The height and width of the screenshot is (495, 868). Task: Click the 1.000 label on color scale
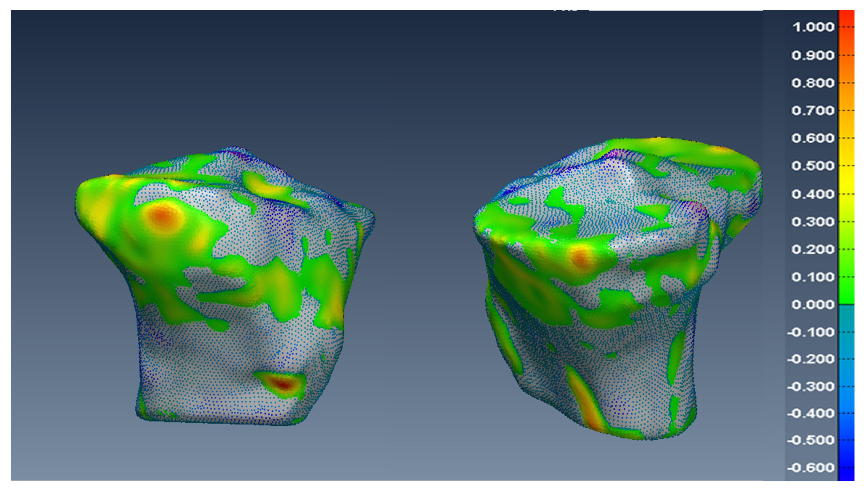813,27
